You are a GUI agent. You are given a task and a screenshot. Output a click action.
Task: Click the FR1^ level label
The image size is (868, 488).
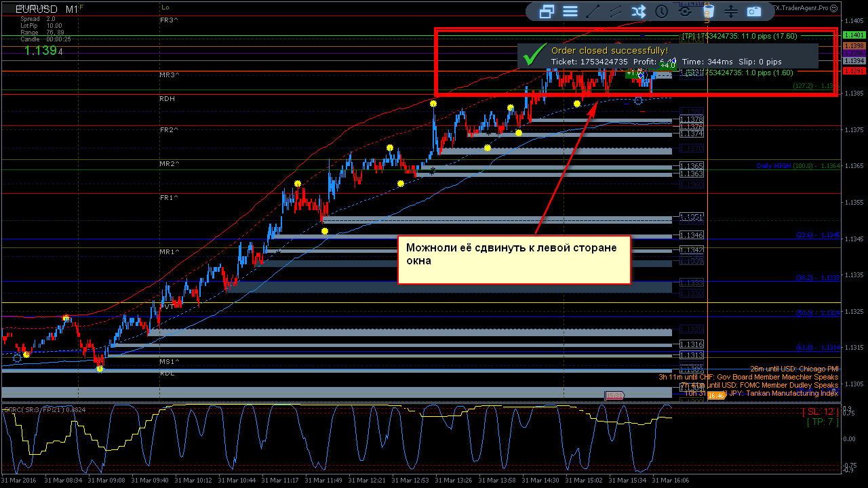pyautogui.click(x=169, y=197)
